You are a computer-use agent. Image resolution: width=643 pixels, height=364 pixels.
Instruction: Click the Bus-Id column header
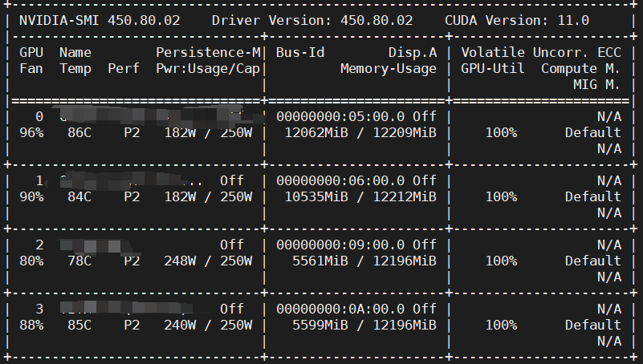coord(300,52)
